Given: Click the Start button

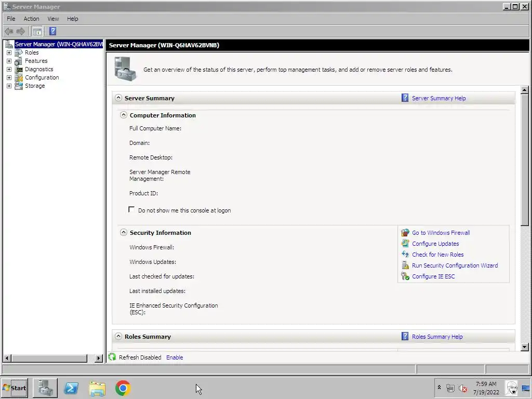Looking at the screenshot, I should click(x=15, y=388).
